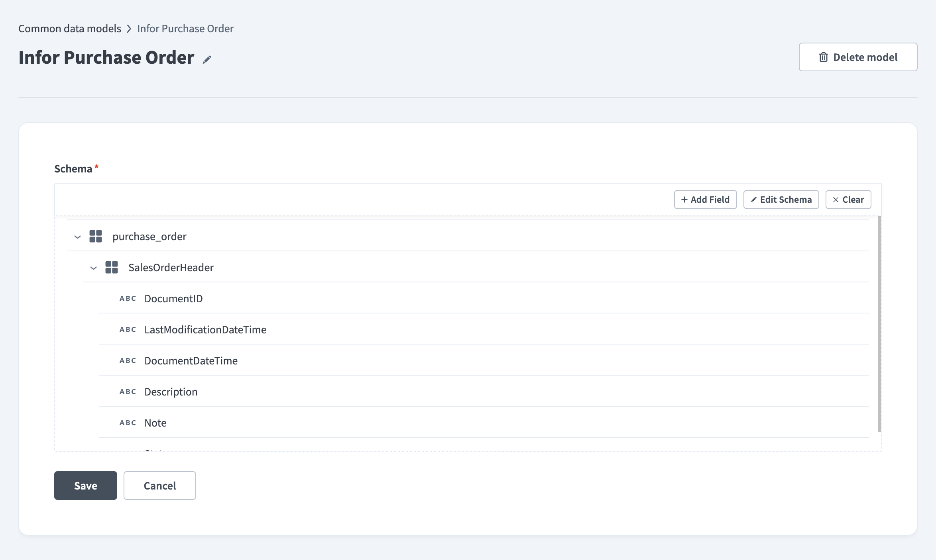Viewport: 936px width, 560px height.
Task: Select the purchase_order row
Action: [468, 236]
